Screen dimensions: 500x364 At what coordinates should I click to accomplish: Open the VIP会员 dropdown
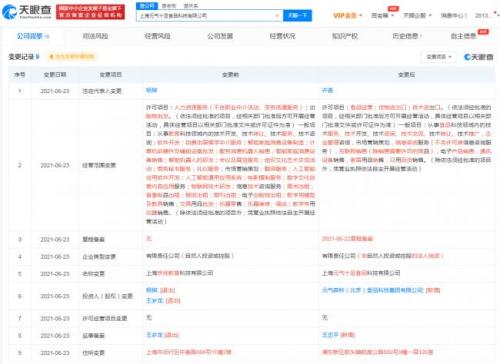[348, 15]
